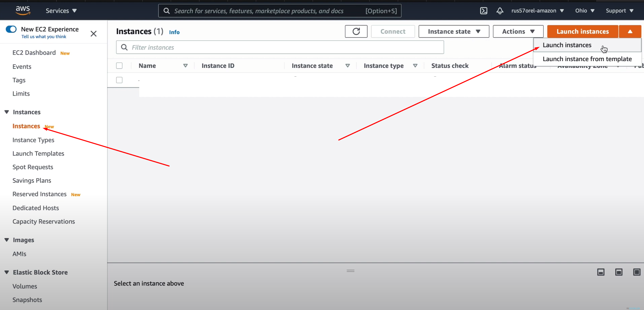Click Tell us what you think link
The width and height of the screenshot is (644, 310).
(x=44, y=36)
